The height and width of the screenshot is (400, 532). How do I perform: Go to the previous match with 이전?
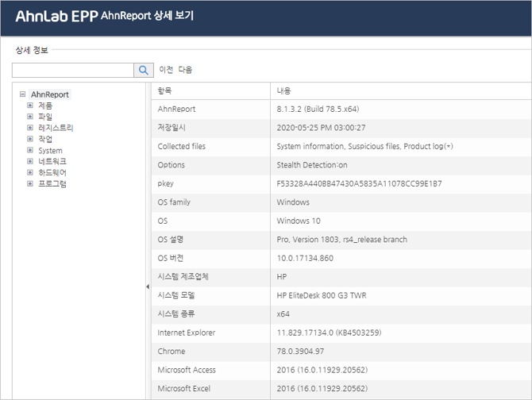pos(166,70)
